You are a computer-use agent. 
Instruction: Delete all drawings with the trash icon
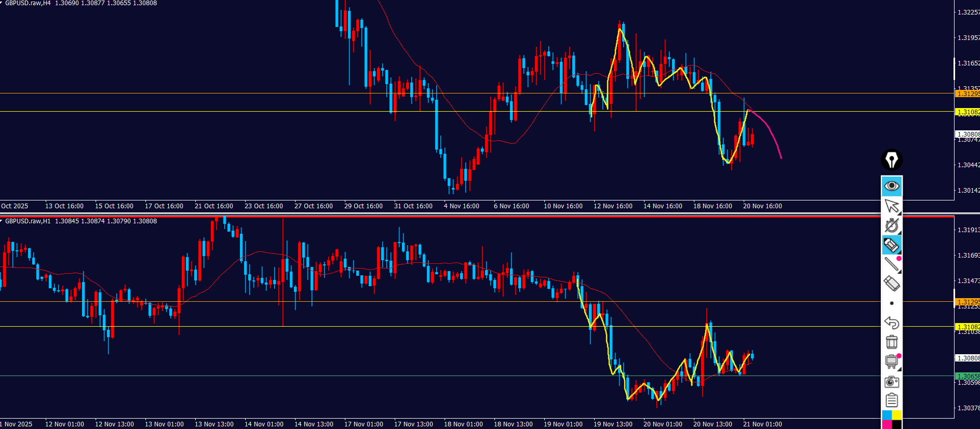[x=891, y=342]
